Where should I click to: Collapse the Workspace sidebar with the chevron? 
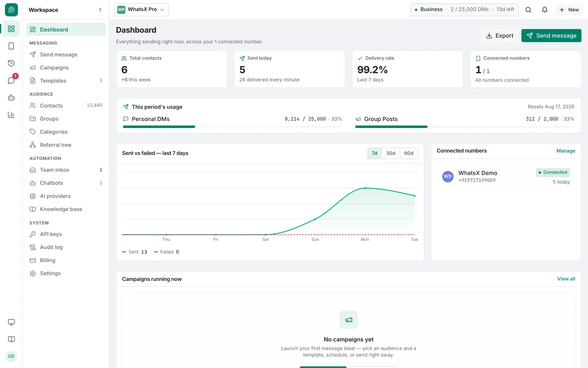(100, 10)
